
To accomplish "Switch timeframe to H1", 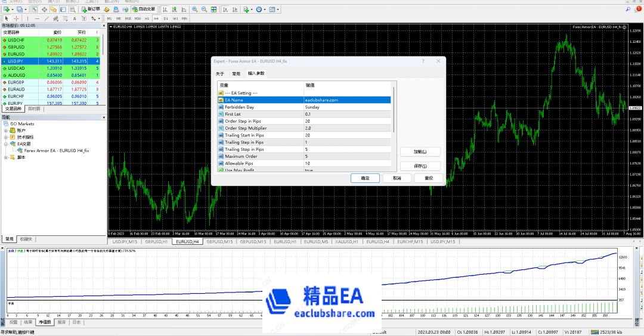I will pos(147,18).
